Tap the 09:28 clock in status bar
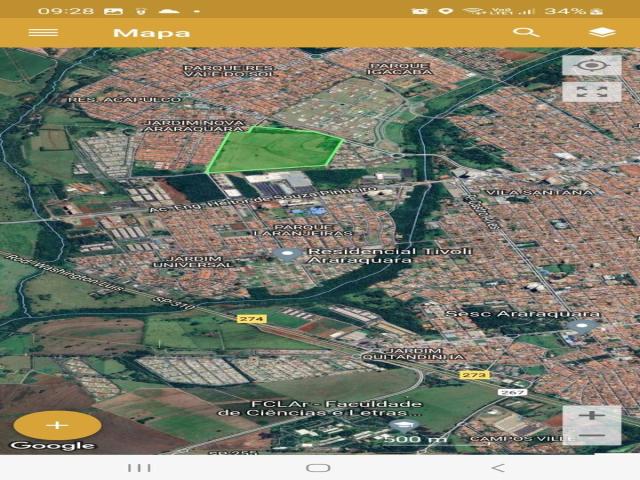The width and height of the screenshot is (640, 480). [65, 11]
